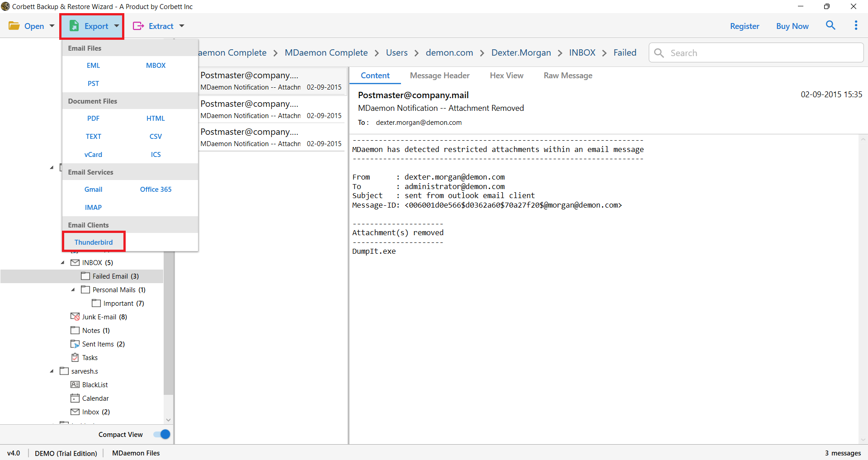Choose IMAP export option

pos(93,207)
